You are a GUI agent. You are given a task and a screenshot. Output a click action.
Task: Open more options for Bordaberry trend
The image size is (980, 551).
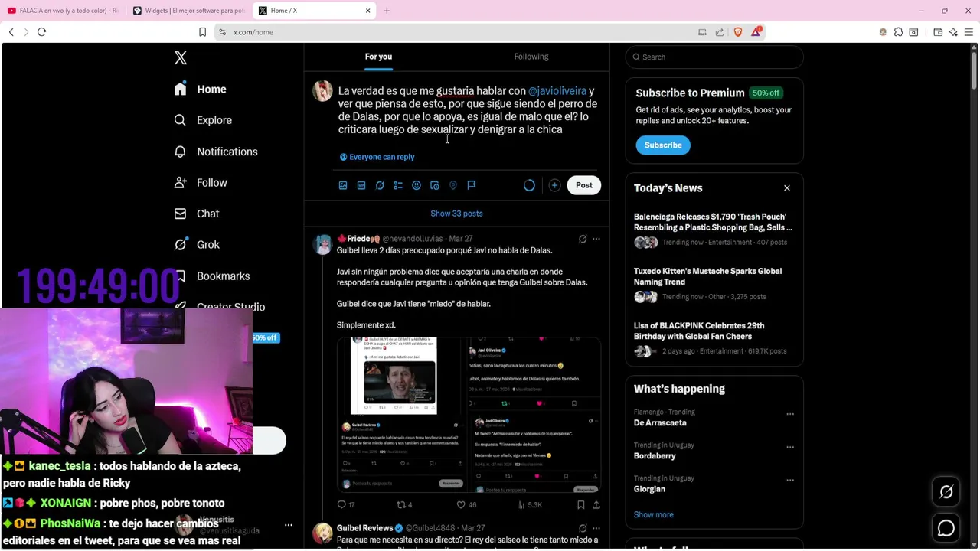pyautogui.click(x=789, y=448)
